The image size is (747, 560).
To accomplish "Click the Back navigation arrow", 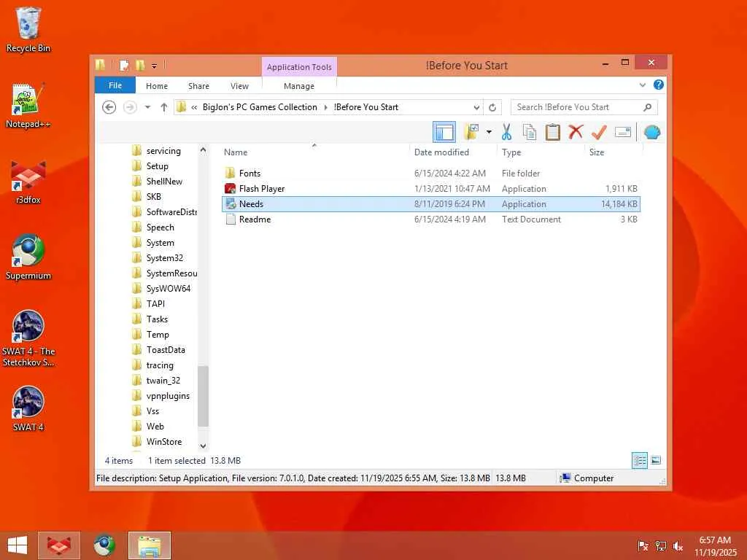I will [109, 107].
